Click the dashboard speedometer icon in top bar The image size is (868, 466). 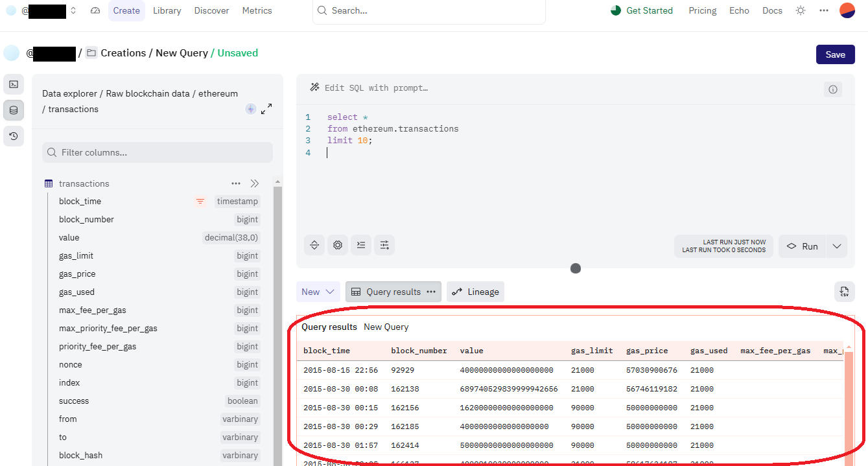click(x=95, y=10)
